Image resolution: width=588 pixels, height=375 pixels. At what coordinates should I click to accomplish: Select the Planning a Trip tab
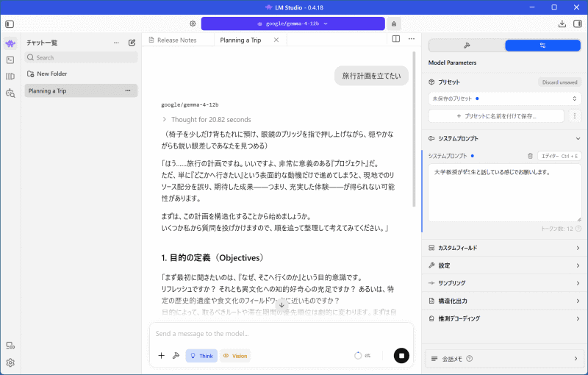click(x=240, y=40)
